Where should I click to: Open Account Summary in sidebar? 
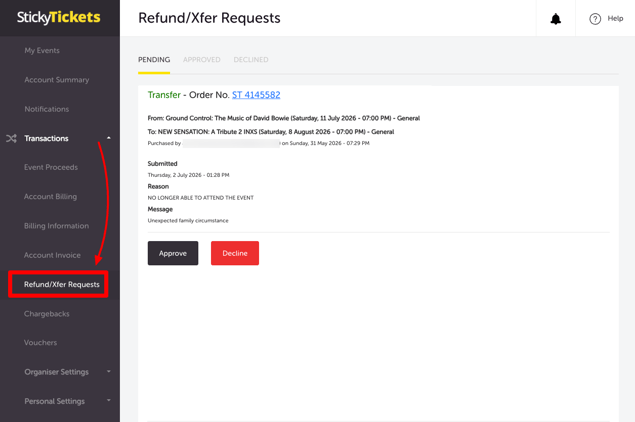pyautogui.click(x=57, y=80)
